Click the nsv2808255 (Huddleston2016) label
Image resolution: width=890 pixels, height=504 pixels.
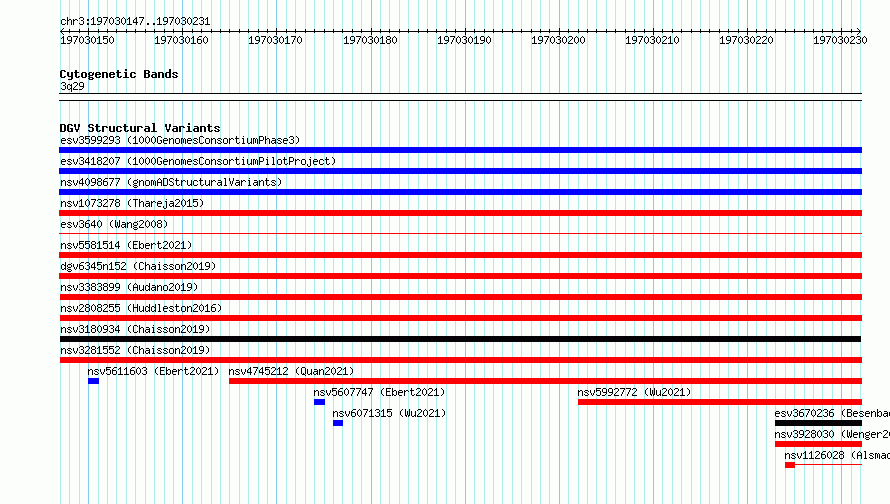(x=141, y=308)
